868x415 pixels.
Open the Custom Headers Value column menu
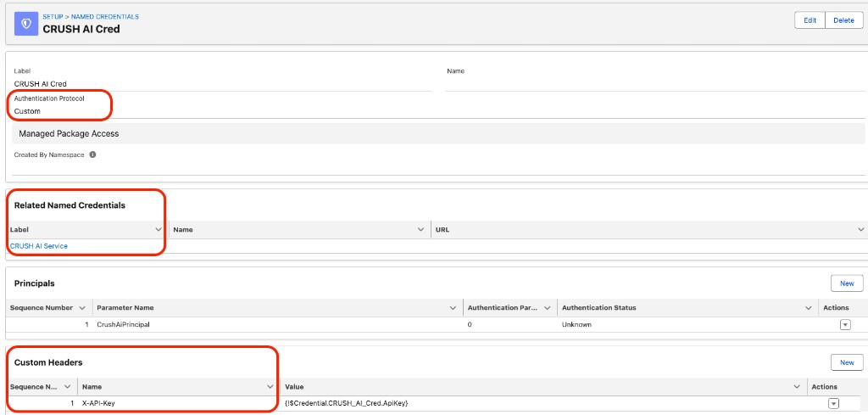point(797,387)
